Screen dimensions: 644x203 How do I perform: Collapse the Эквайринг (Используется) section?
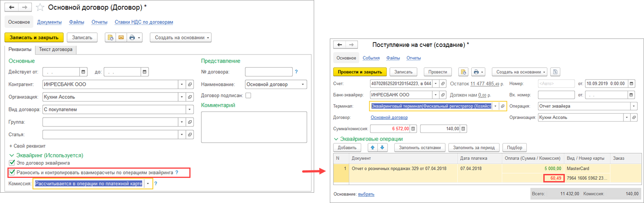(12, 155)
